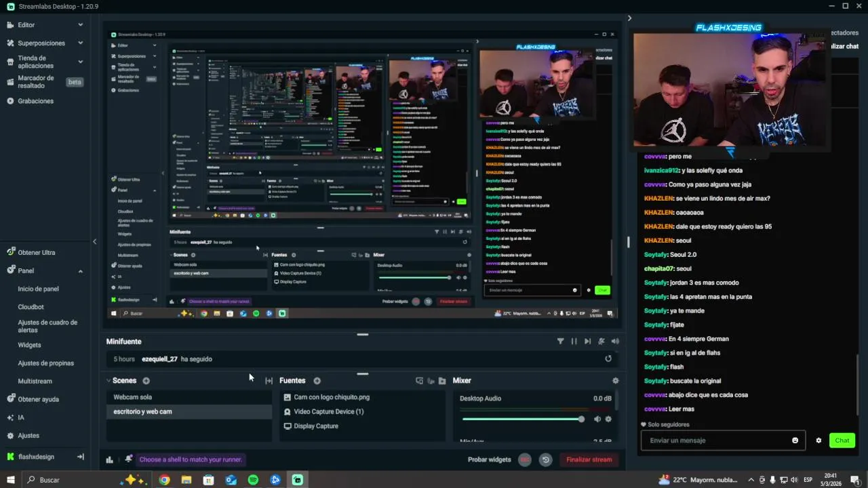The height and width of the screenshot is (488, 868).
Task: Open Desktop Audio settings gear
Action: click(608, 420)
